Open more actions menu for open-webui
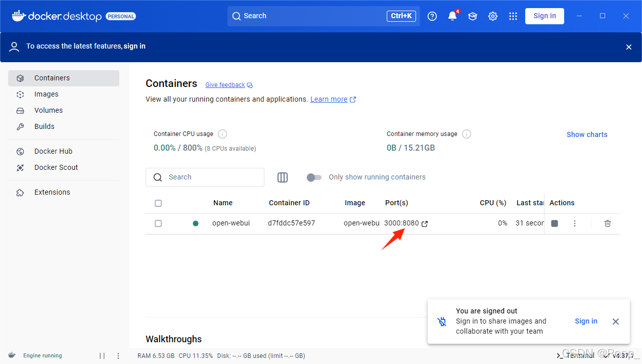The image size is (642, 364). point(575,223)
